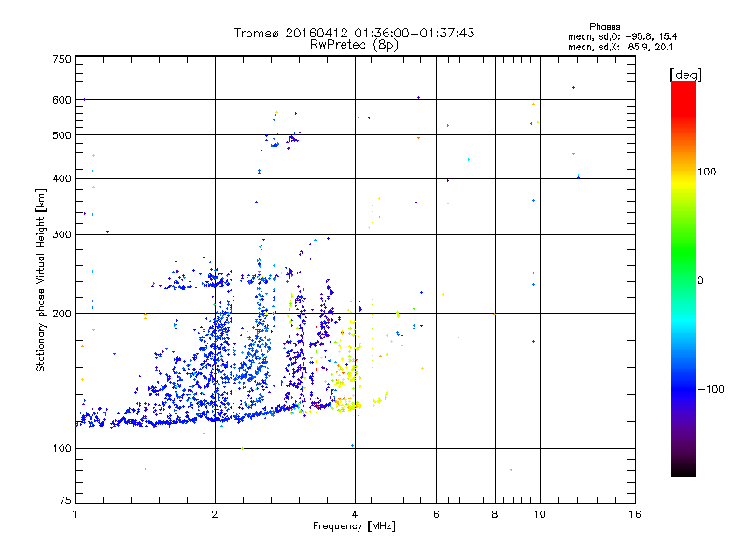Click the '-100' colorbar tick label
Screen dimensions: 747x560
[x=711, y=389]
